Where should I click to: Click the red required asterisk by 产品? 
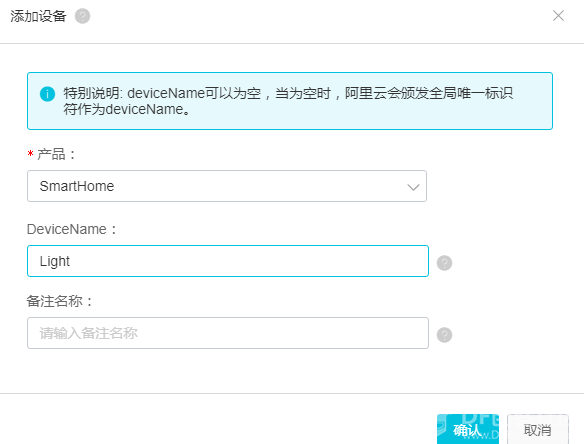click(31, 154)
